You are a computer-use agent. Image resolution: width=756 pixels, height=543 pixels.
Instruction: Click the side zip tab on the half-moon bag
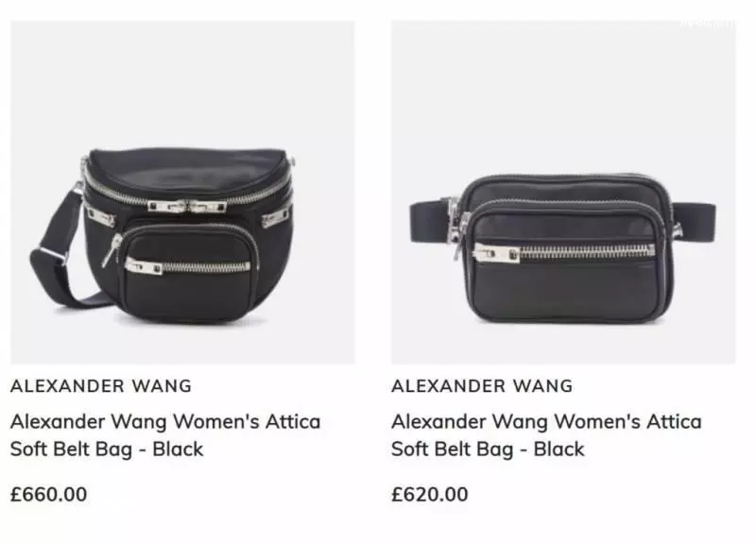(x=277, y=219)
